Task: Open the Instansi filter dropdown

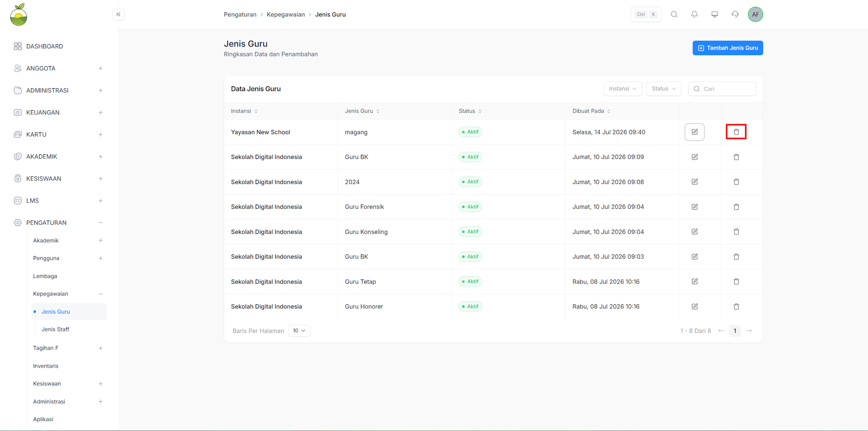Action: click(x=623, y=89)
